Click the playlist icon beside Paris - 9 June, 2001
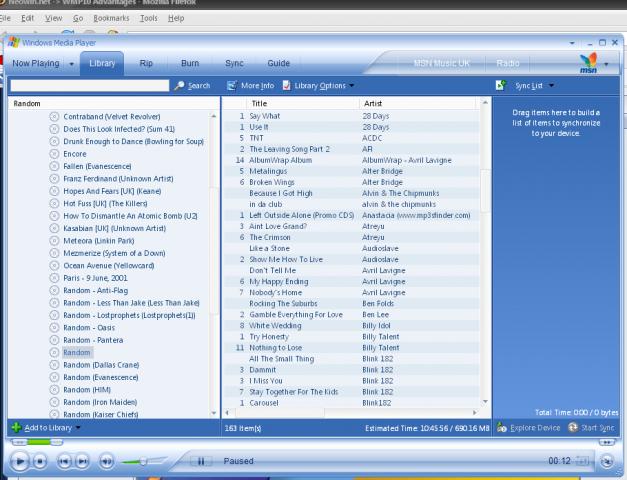This screenshot has width=627, height=480. 54,278
